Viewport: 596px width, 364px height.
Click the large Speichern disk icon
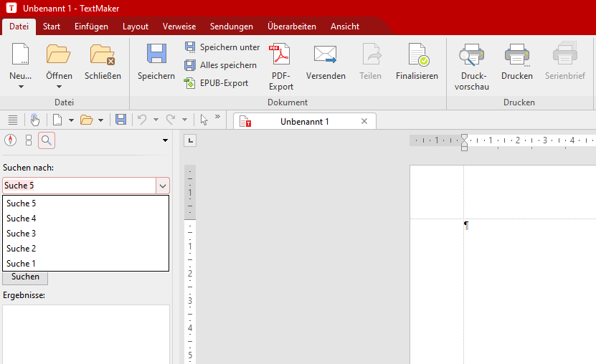click(156, 54)
